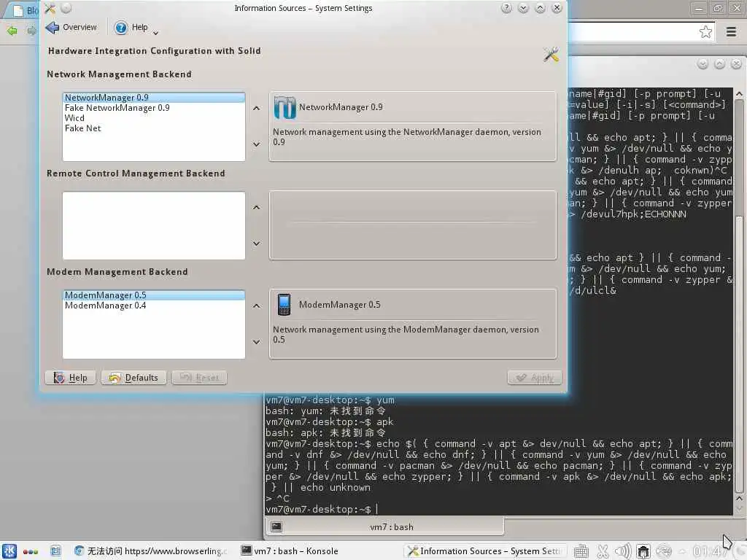Click the wrench module icon beside heading
The height and width of the screenshot is (560, 747).
pyautogui.click(x=551, y=54)
